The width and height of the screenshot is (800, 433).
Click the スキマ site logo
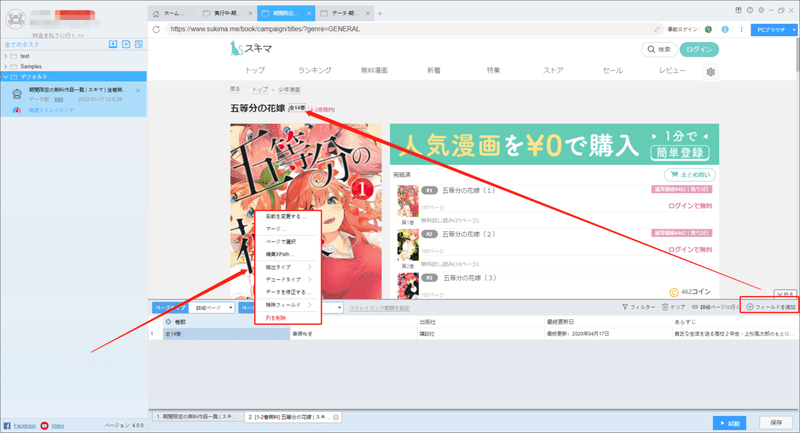coord(251,48)
